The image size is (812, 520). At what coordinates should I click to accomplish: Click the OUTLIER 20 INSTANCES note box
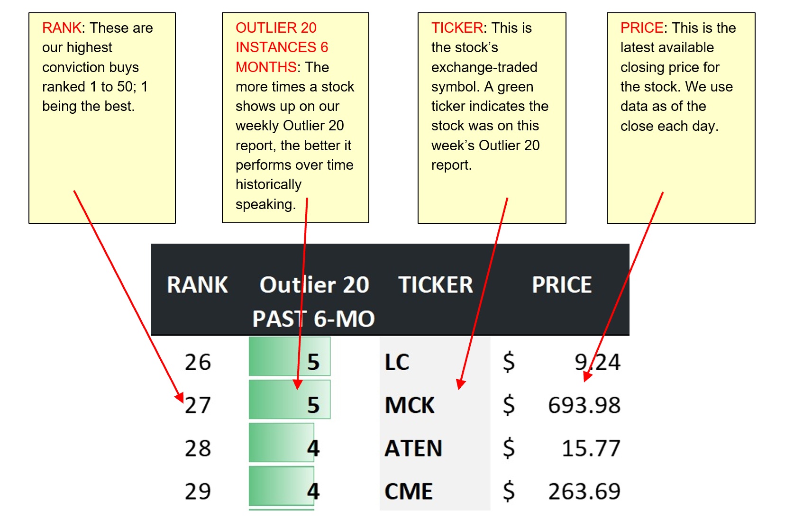click(x=295, y=118)
